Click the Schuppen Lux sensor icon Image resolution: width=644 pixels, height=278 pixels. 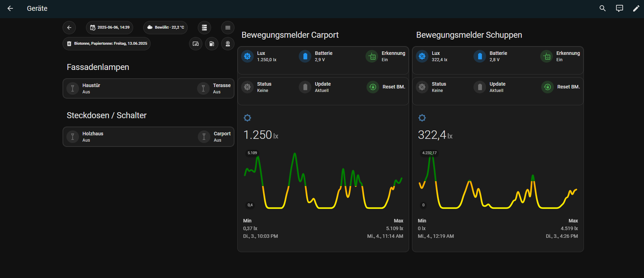[422, 56]
